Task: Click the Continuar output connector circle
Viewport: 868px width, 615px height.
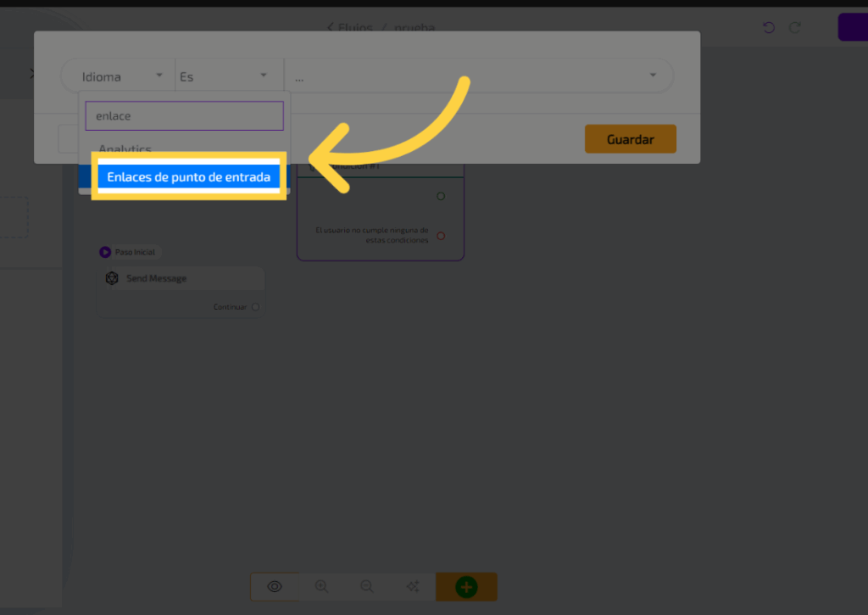Action: click(x=255, y=307)
